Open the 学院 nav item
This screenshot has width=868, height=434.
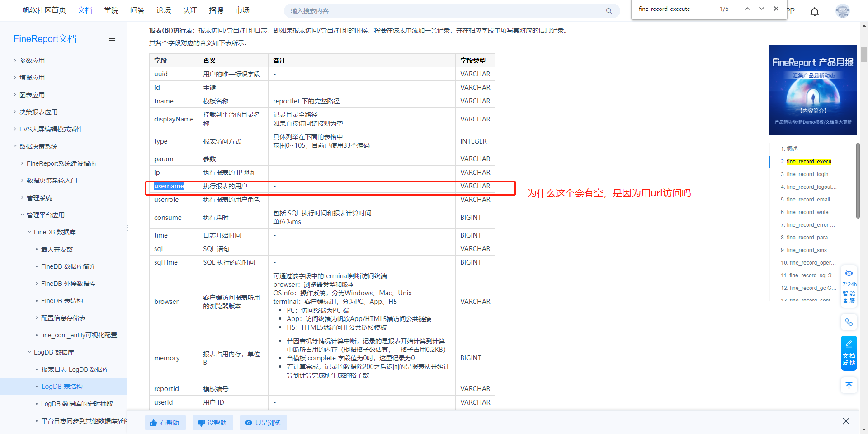pyautogui.click(x=111, y=10)
